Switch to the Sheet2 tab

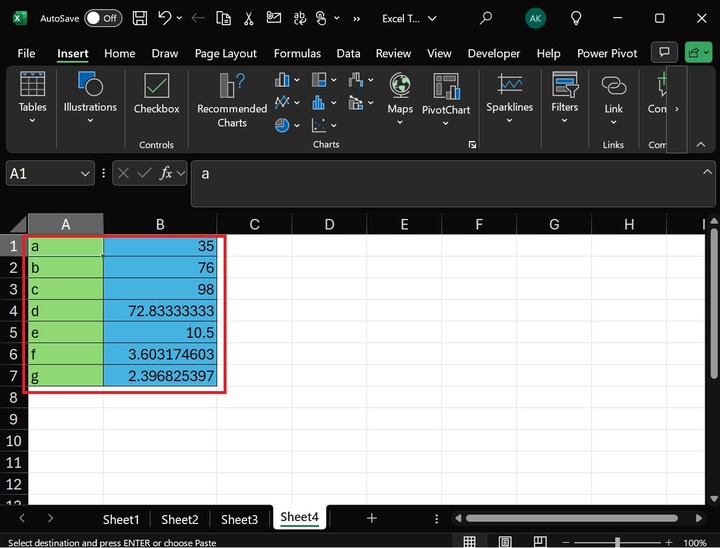(180, 519)
